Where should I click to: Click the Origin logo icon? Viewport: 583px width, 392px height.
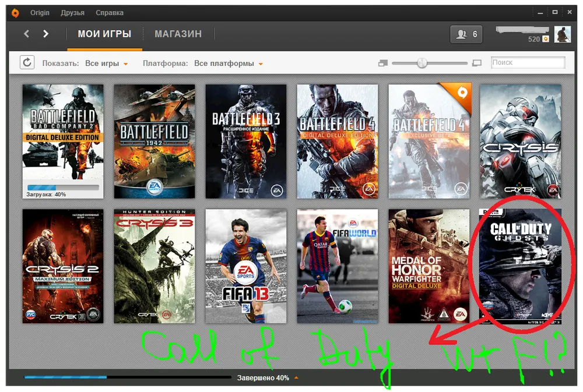point(15,13)
